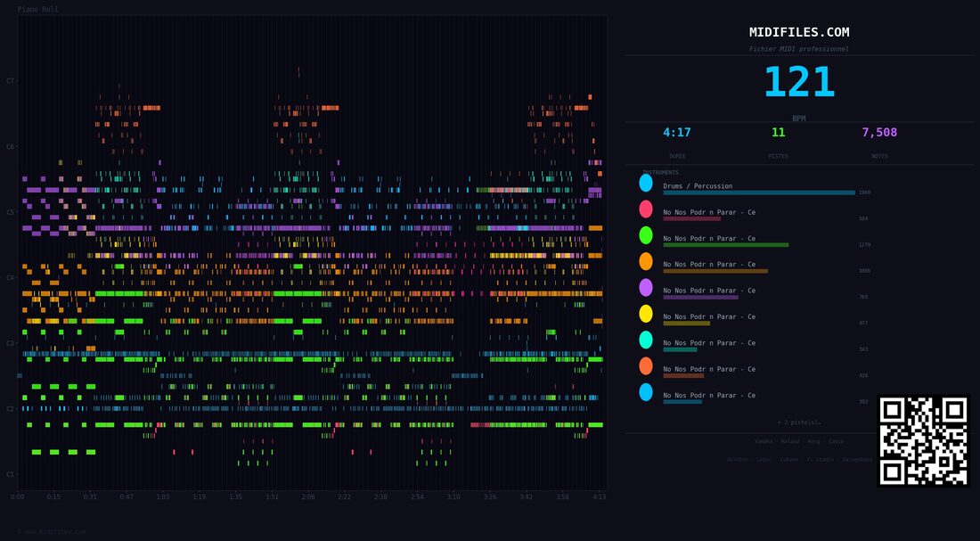980x541 pixels.
Task: Jump to the 1:19 timeline marker
Action: (199, 496)
